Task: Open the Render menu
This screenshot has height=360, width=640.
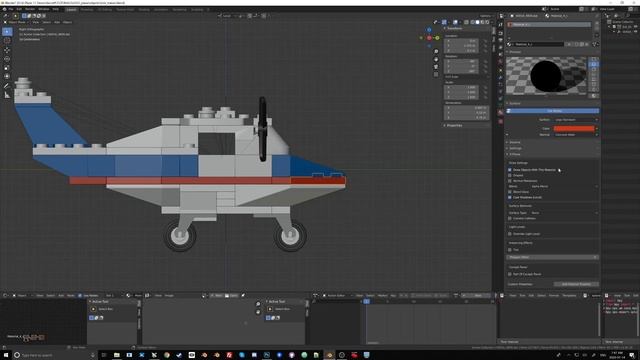Action: point(30,9)
